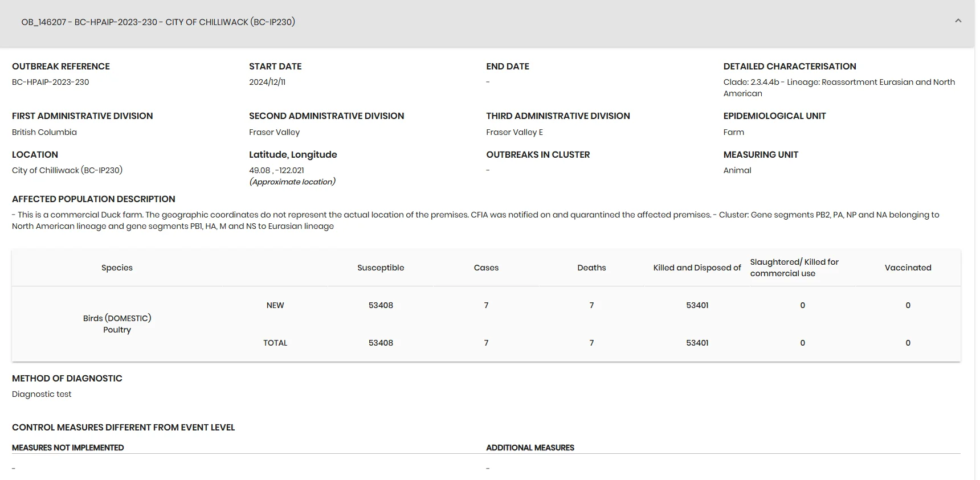
Task: Click the Method of Diagnostic heading
Action: pos(67,378)
